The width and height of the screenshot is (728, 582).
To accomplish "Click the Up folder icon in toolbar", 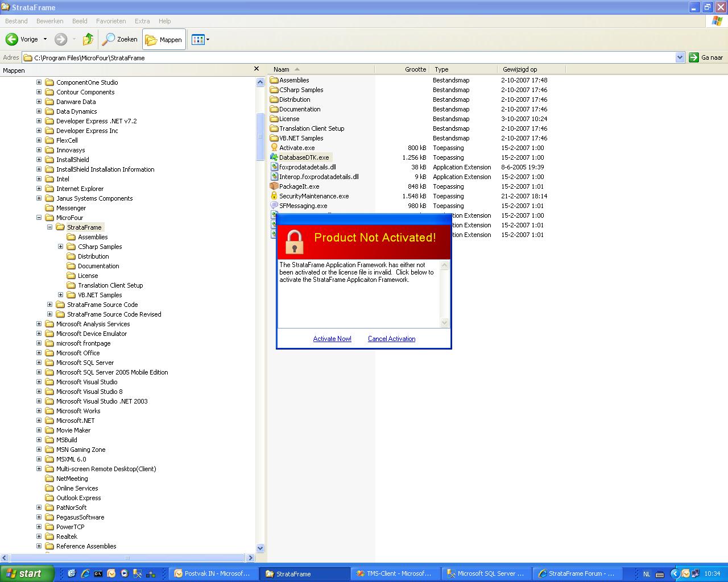I will pyautogui.click(x=88, y=39).
